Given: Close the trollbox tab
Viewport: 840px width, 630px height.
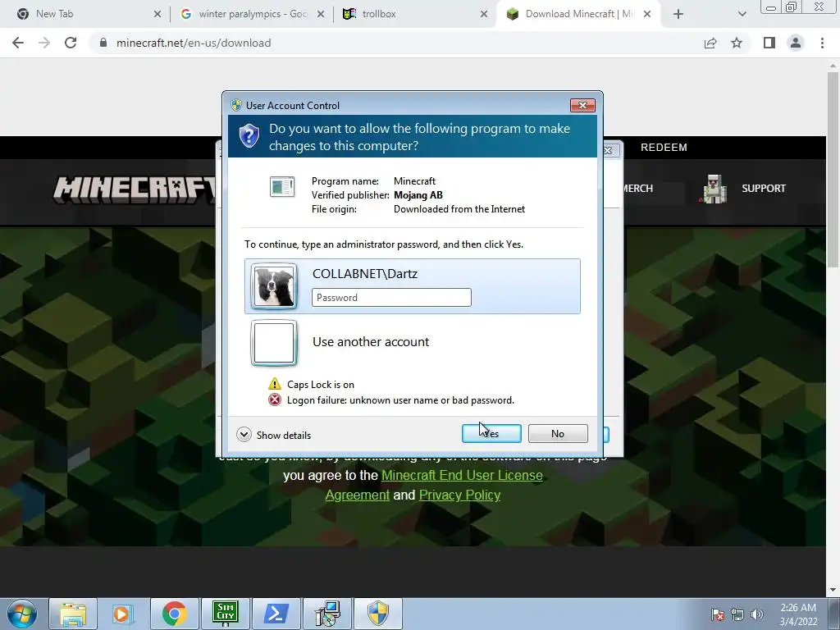Looking at the screenshot, I should tap(484, 14).
